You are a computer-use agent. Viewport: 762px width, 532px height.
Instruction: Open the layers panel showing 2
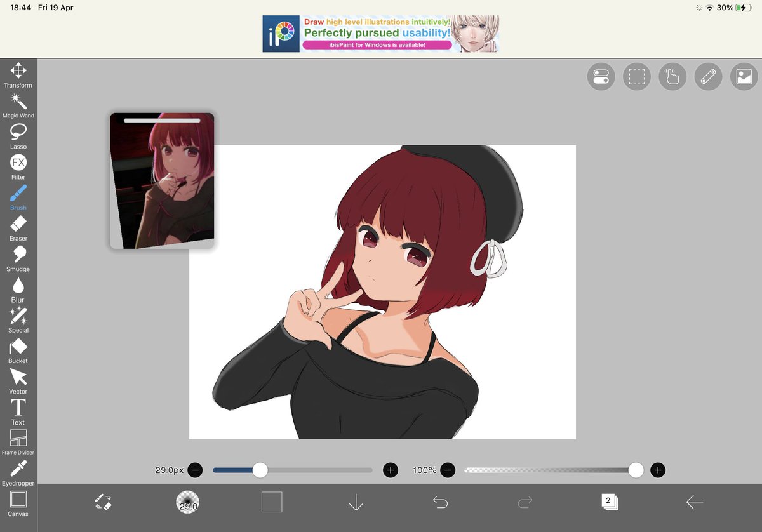click(x=610, y=502)
